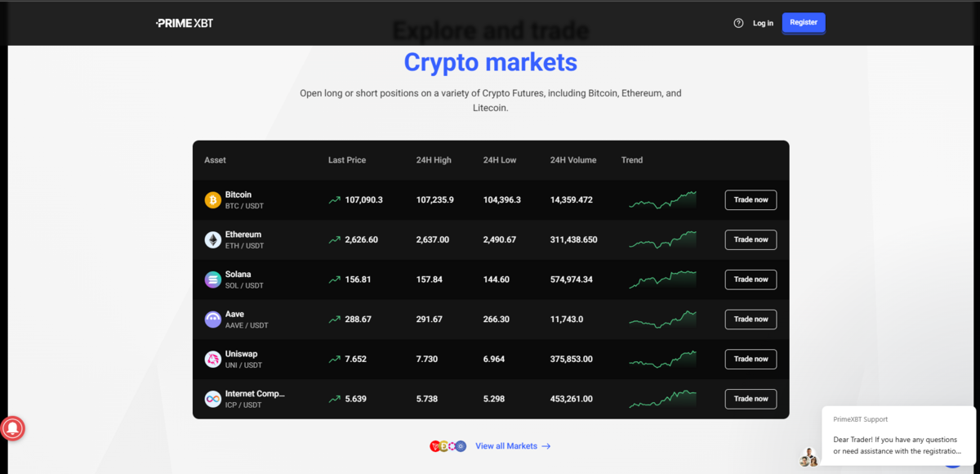Click the Register button
The width and height of the screenshot is (980, 474).
pyautogui.click(x=803, y=23)
